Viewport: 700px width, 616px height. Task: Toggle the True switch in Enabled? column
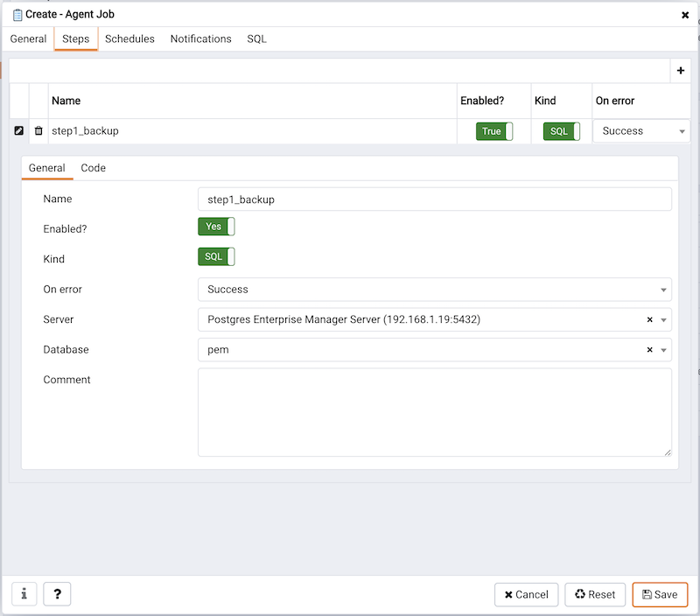[x=494, y=131]
